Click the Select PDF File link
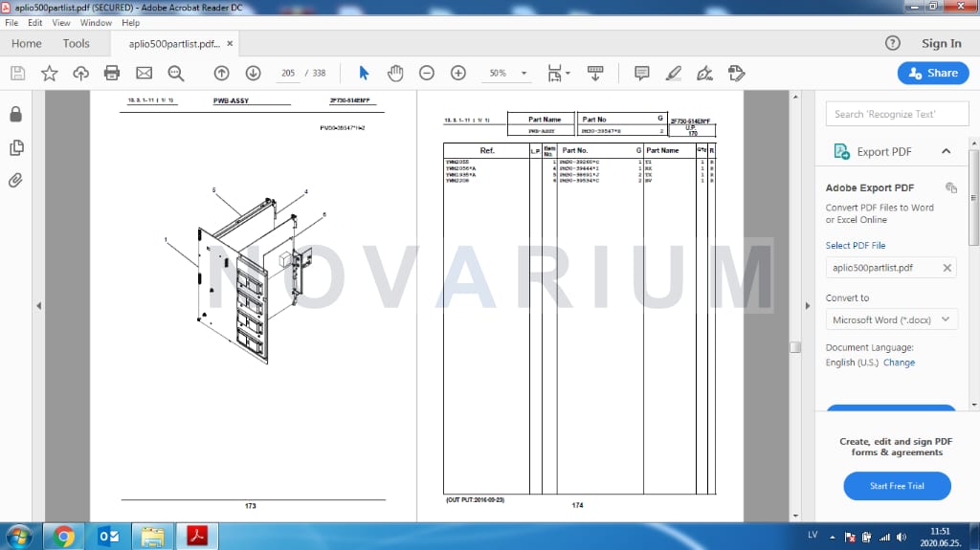This screenshot has width=980, height=550. click(855, 246)
